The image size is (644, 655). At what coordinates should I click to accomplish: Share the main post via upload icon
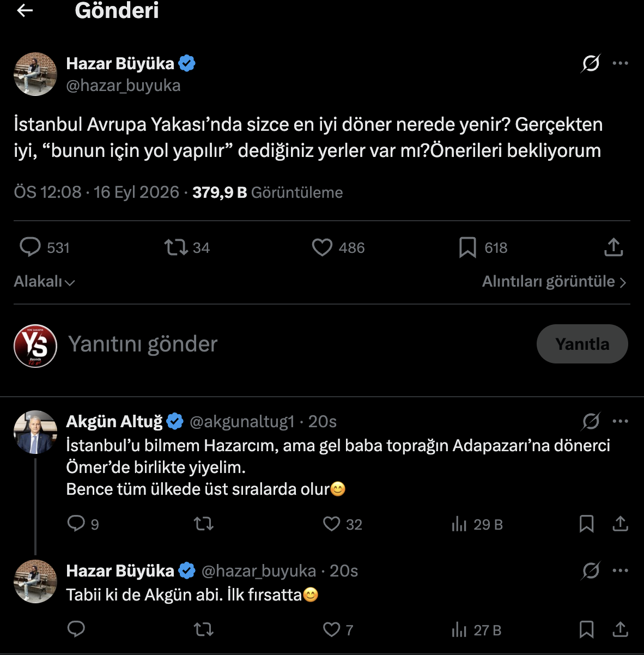point(613,247)
